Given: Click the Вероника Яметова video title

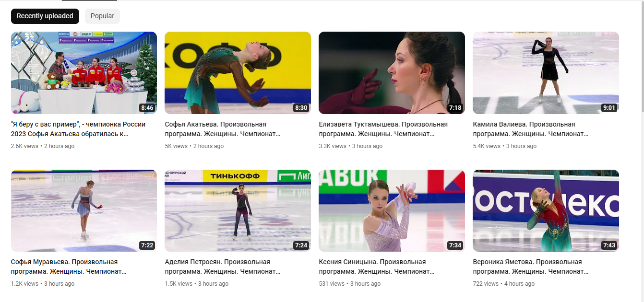Looking at the screenshot, I should click(531, 267).
